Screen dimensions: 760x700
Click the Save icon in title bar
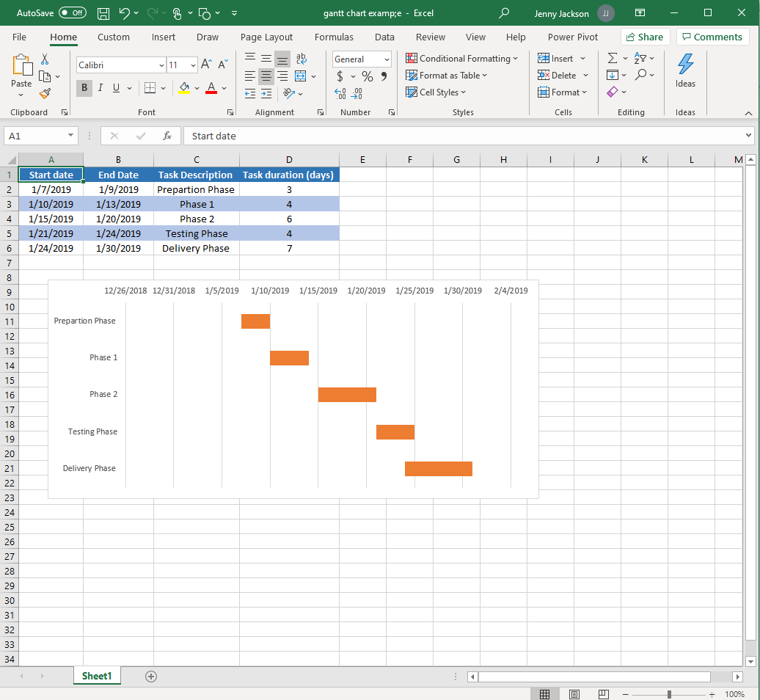[x=103, y=13]
